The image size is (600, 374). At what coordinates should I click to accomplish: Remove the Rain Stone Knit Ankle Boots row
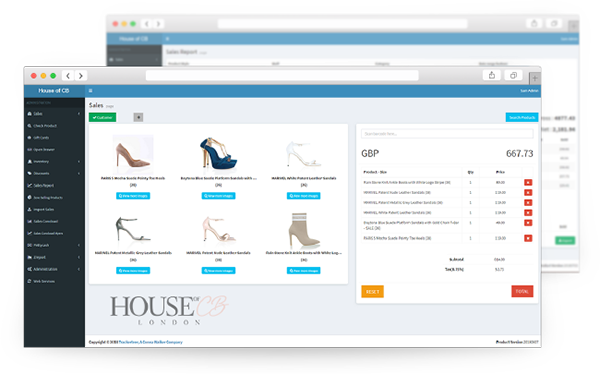[528, 183]
